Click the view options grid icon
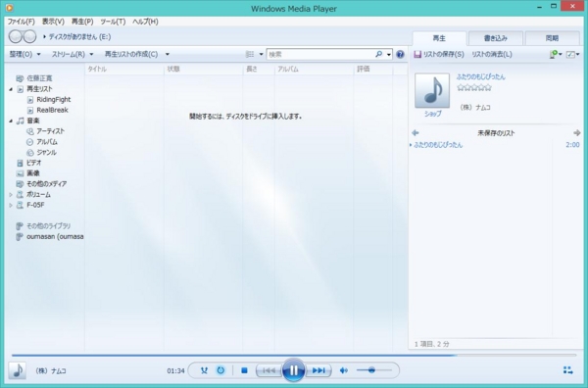Image resolution: width=588 pixels, height=388 pixels. [x=250, y=54]
